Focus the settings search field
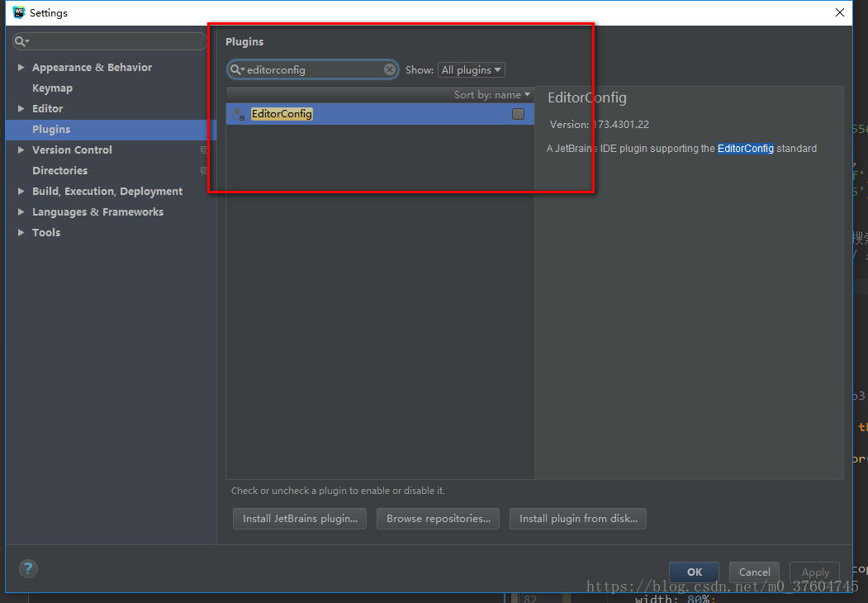 (110, 41)
